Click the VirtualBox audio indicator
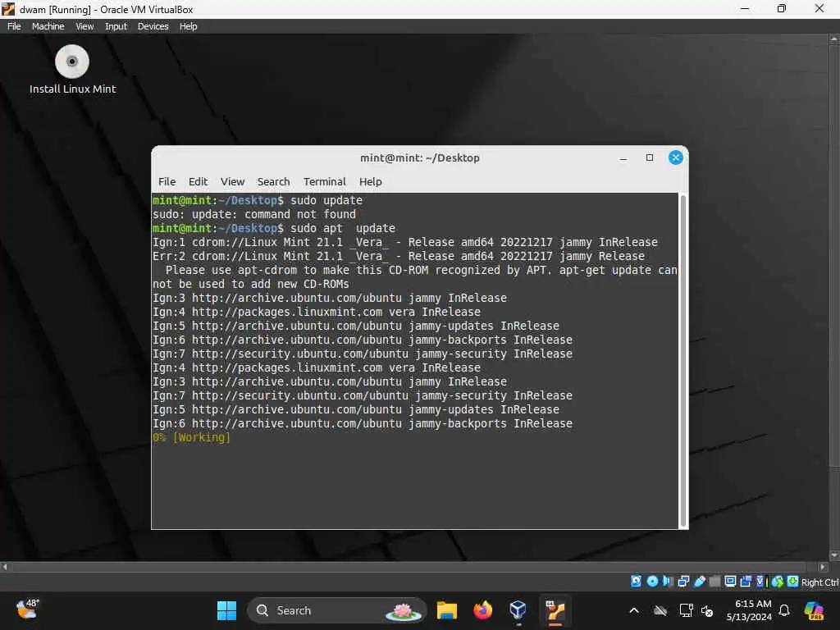The height and width of the screenshot is (630, 840). 668,582
